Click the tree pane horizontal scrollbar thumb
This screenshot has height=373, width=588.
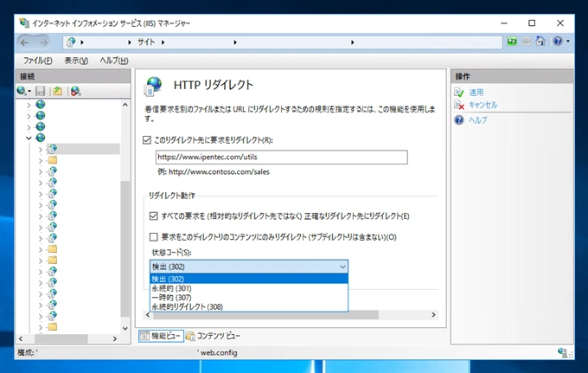tap(61, 339)
